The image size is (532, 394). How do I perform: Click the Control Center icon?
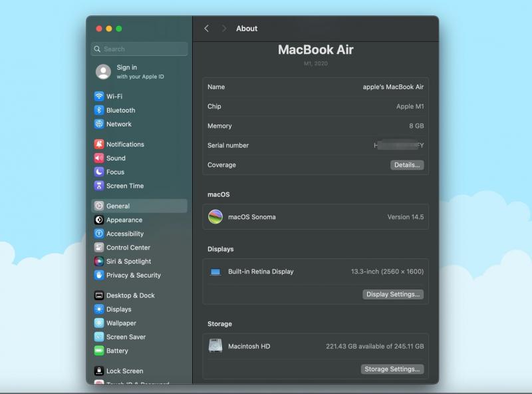(98, 248)
